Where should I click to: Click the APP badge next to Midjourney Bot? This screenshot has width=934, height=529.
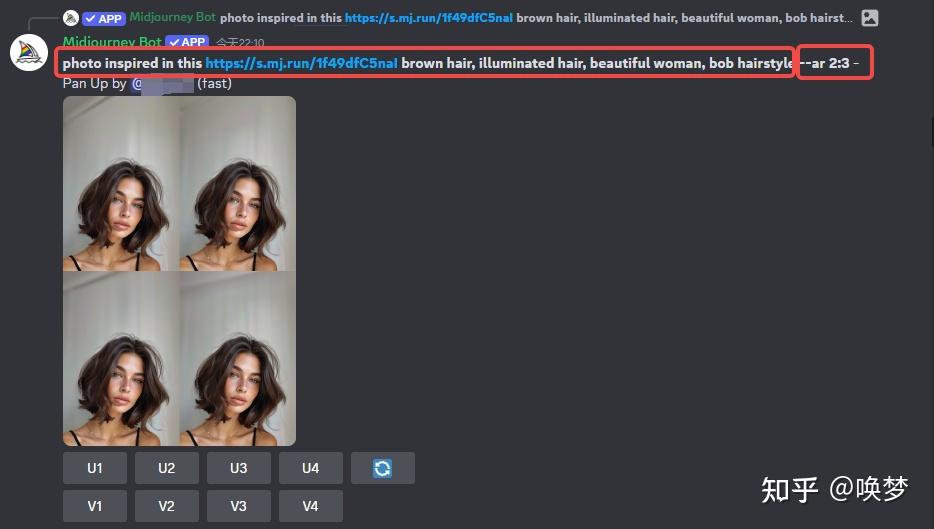click(x=187, y=42)
